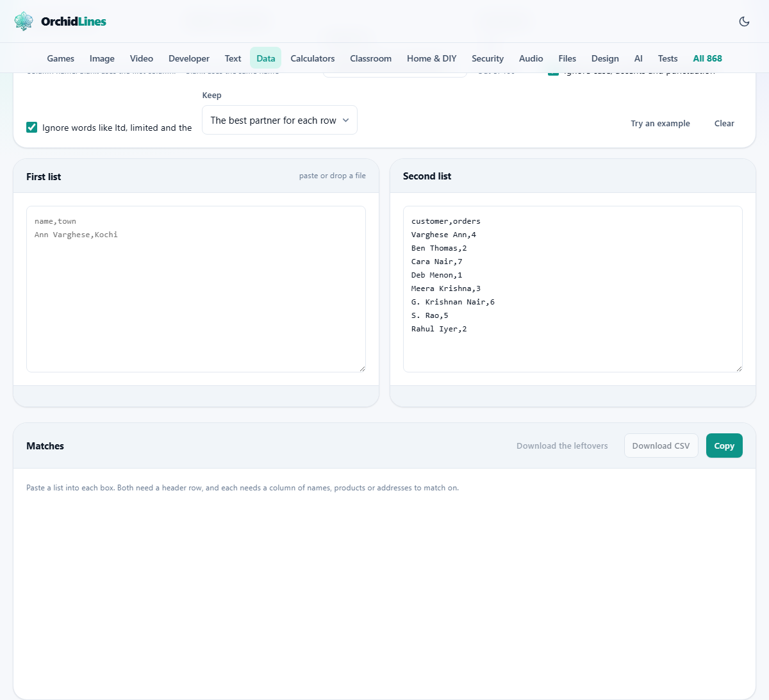The height and width of the screenshot is (700, 769).
Task: Open the Calculators category tab
Action: [x=313, y=58]
